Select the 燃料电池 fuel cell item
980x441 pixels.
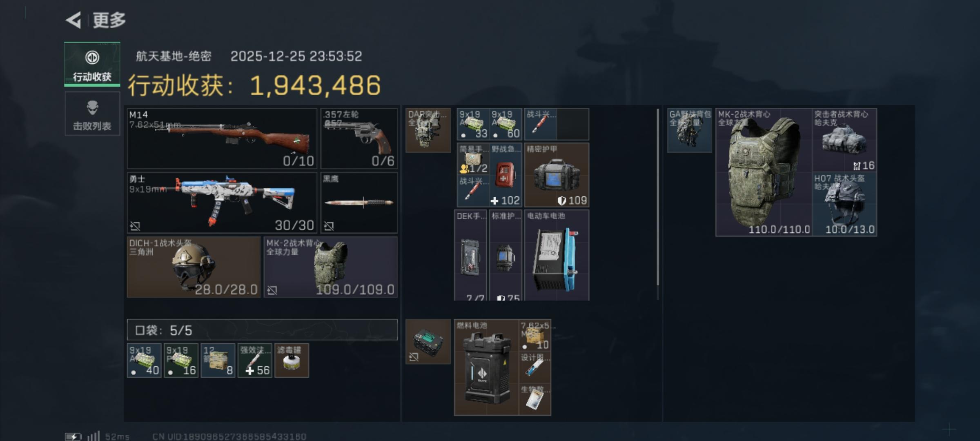[486, 367]
